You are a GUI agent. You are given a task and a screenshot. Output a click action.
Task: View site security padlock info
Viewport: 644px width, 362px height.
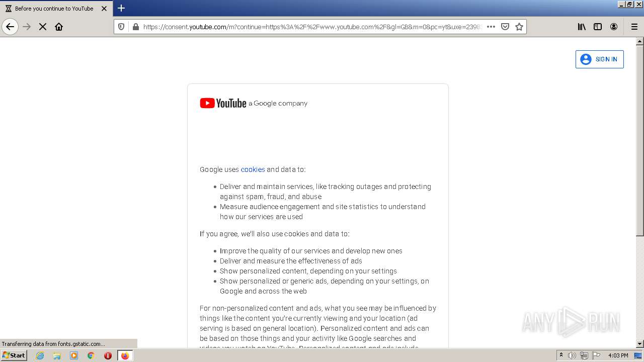(x=135, y=27)
